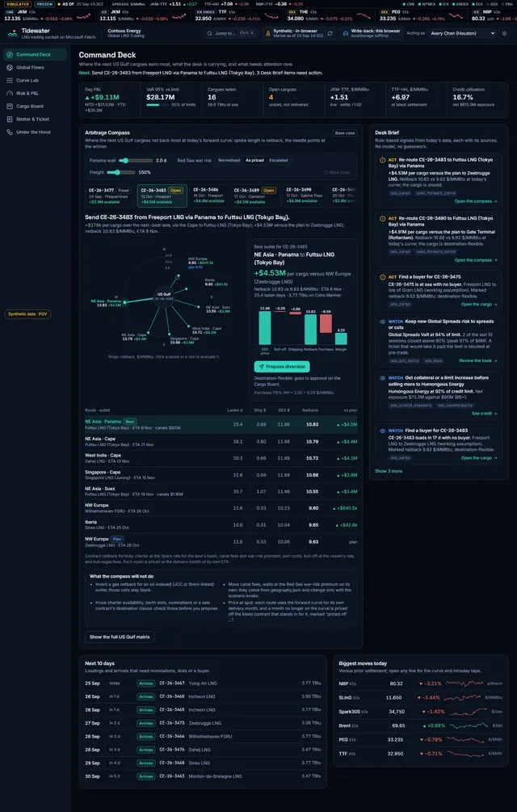This screenshot has height=812, width=517.
Task: Set Red Sea war risk to Escalated
Action: [x=279, y=161]
